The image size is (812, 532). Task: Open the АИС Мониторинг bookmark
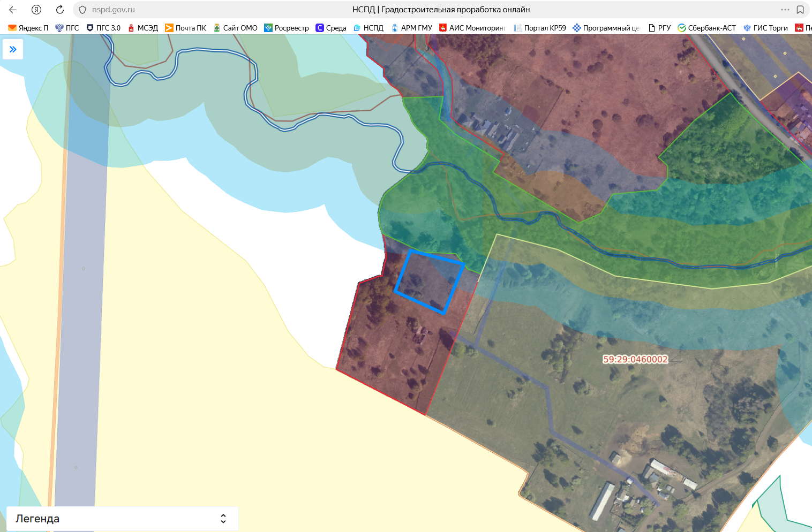click(472, 28)
